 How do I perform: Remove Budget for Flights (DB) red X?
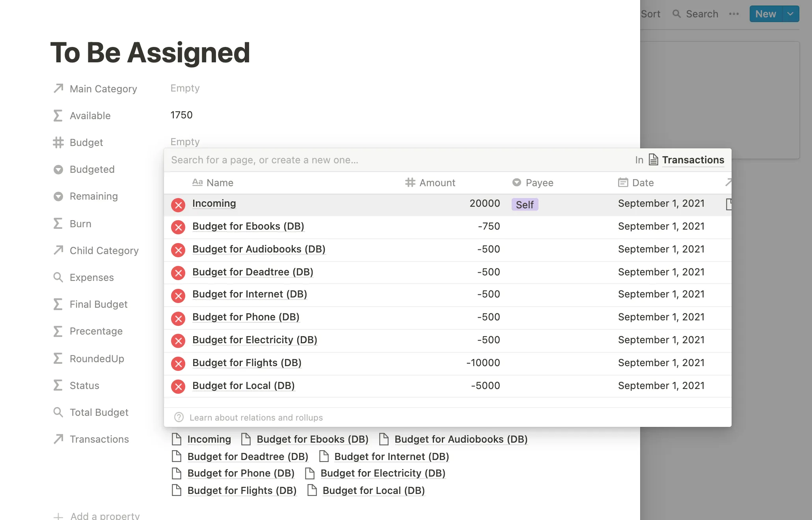[x=178, y=364]
